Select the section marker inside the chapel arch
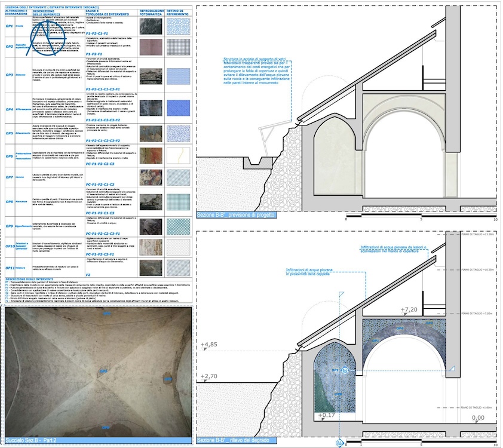The height and width of the screenshot is (448, 503). (x=345, y=371)
